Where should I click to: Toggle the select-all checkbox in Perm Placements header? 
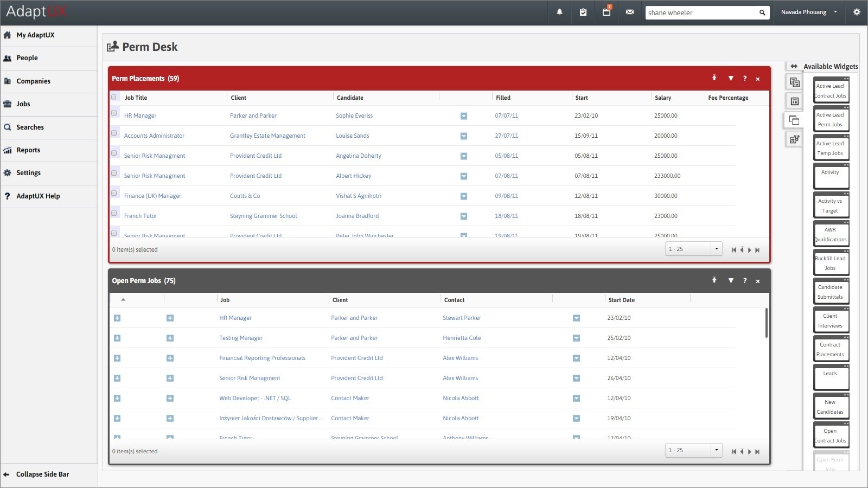(x=114, y=97)
